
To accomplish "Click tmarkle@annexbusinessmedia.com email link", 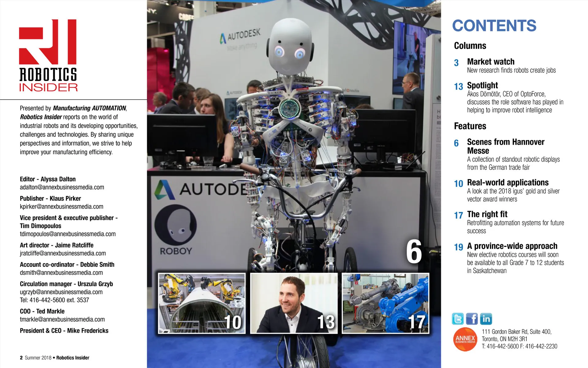I will coord(62,319).
